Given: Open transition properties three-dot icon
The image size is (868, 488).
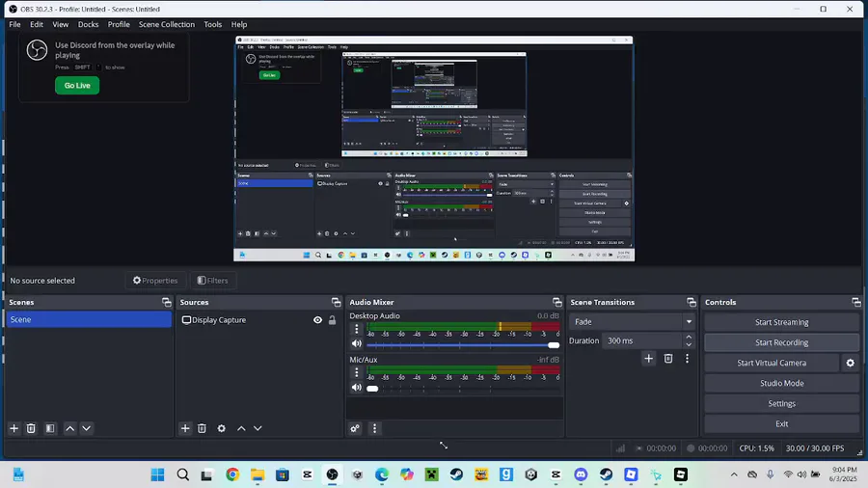Looking at the screenshot, I should (x=687, y=359).
